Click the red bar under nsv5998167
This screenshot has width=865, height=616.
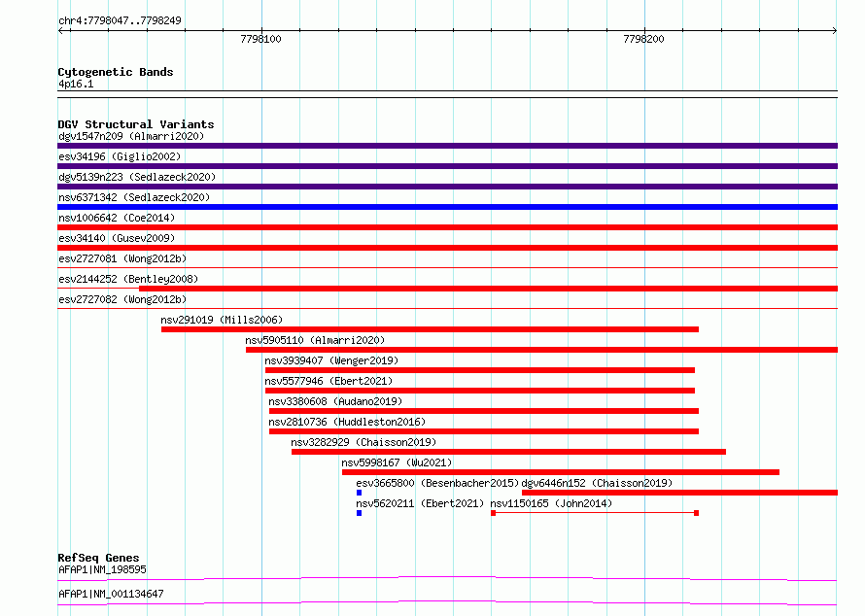(561, 472)
